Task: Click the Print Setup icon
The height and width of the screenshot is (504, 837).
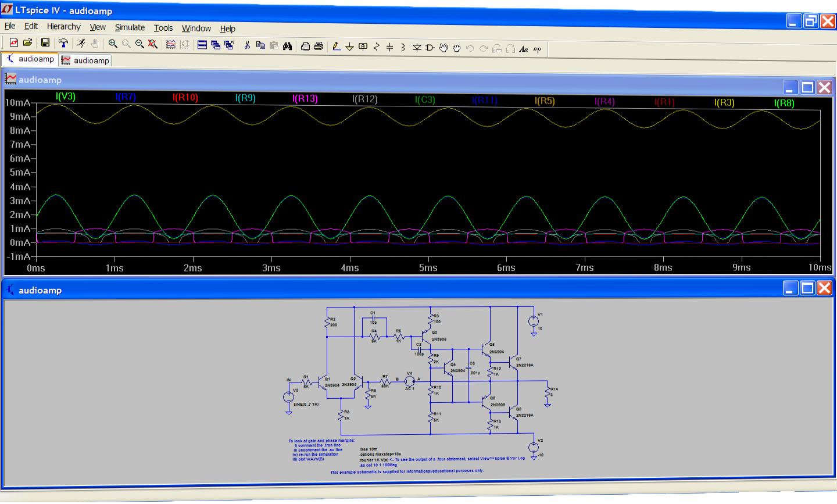Action: pyautogui.click(x=305, y=47)
